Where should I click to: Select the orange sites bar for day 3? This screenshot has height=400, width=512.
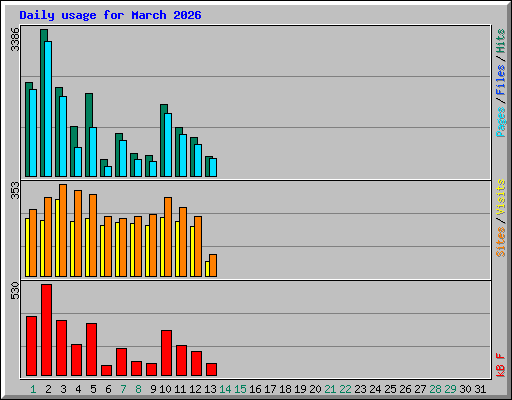[x=63, y=230]
